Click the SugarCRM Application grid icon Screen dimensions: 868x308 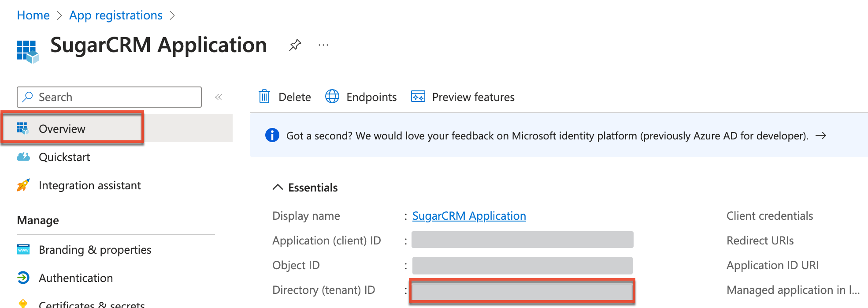(27, 52)
